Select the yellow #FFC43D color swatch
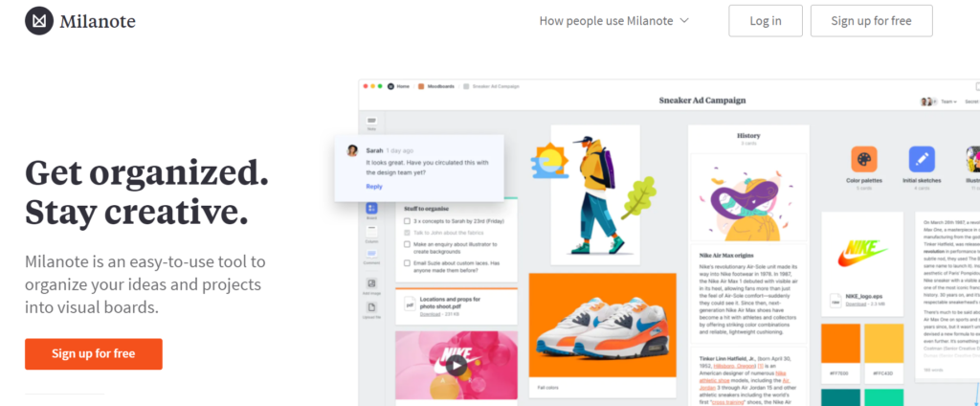 click(883, 344)
